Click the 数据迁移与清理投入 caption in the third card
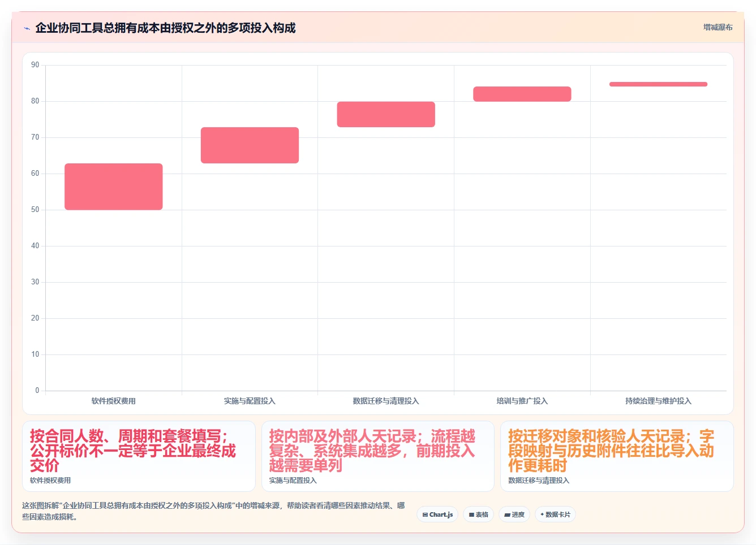 coord(539,481)
